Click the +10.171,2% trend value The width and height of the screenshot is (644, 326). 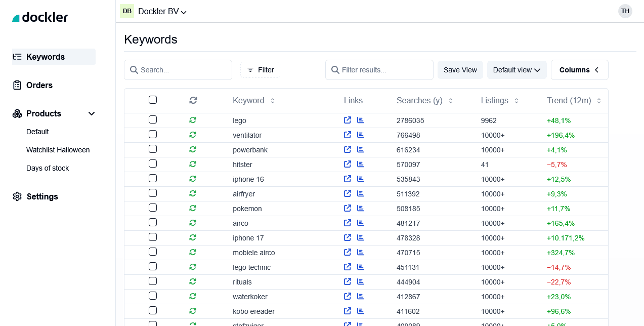tap(566, 238)
